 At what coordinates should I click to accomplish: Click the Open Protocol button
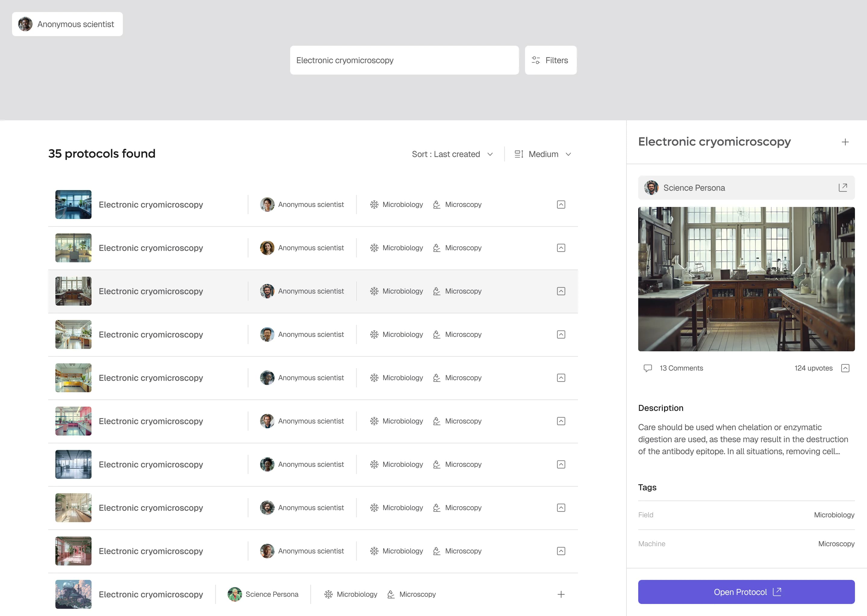click(746, 592)
